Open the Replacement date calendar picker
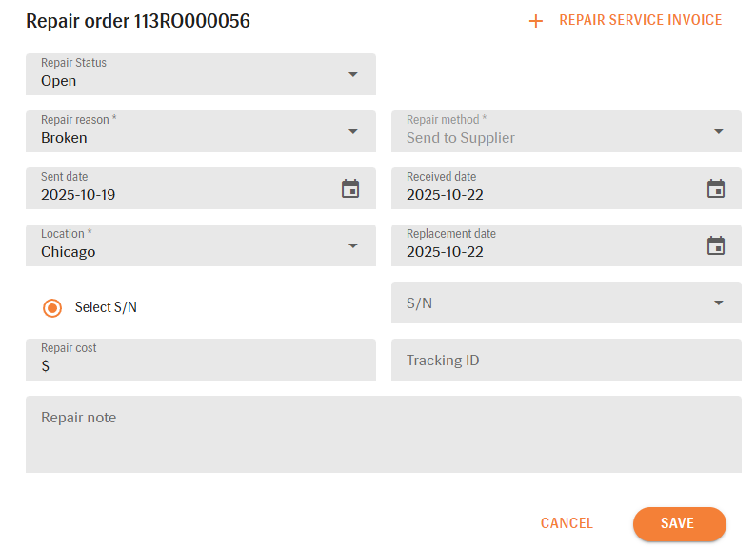The width and height of the screenshot is (756, 548). 716,245
